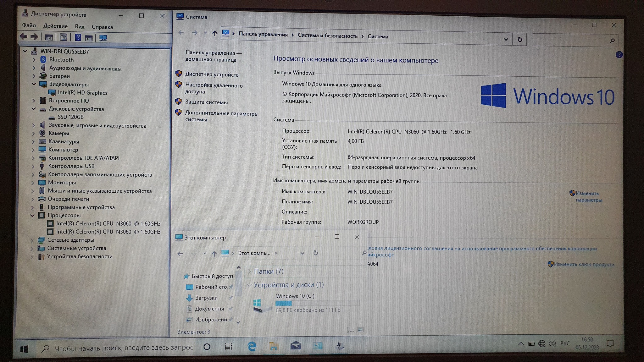The width and height of the screenshot is (644, 362).
Task: Click the Device Manager help toolbar icon
Action: (78, 38)
